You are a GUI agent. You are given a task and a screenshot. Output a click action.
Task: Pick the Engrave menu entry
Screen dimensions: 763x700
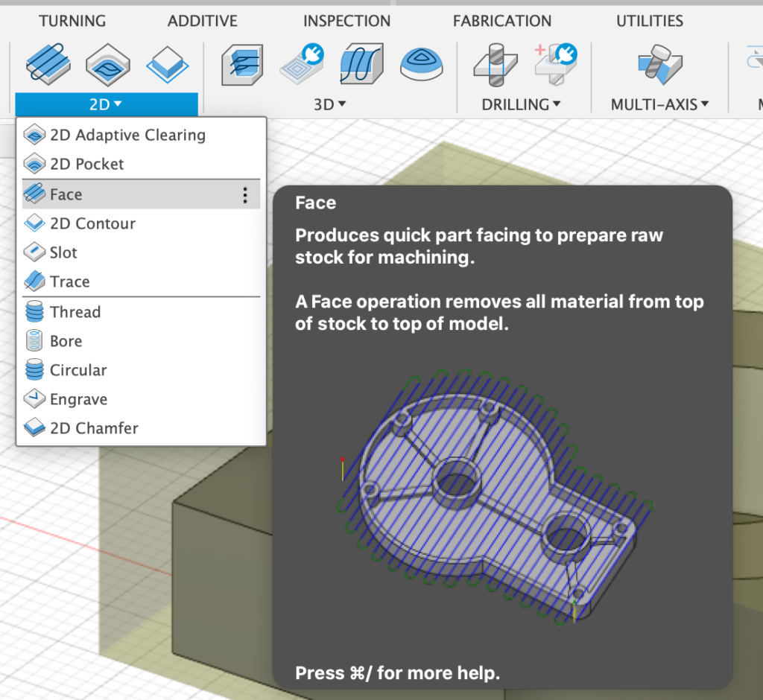78,399
